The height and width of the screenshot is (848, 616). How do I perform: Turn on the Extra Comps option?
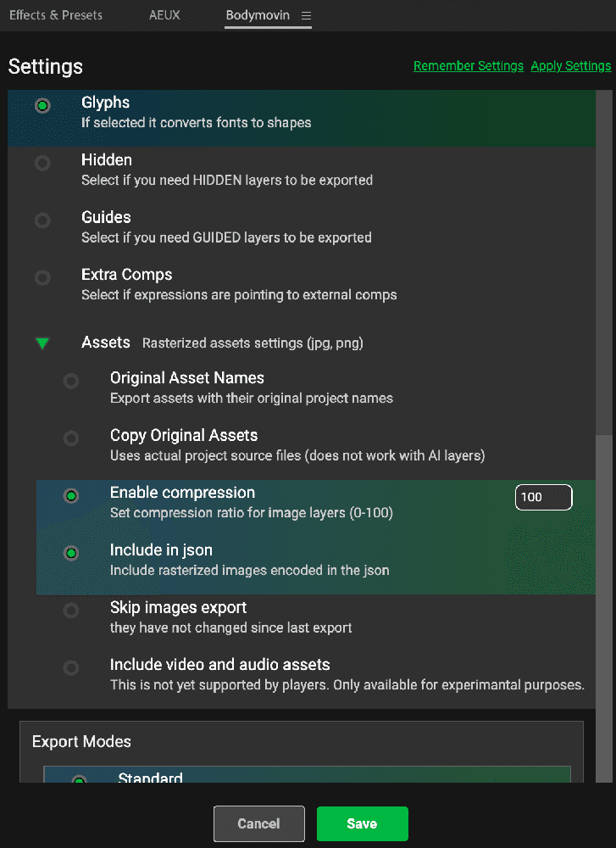[42, 277]
